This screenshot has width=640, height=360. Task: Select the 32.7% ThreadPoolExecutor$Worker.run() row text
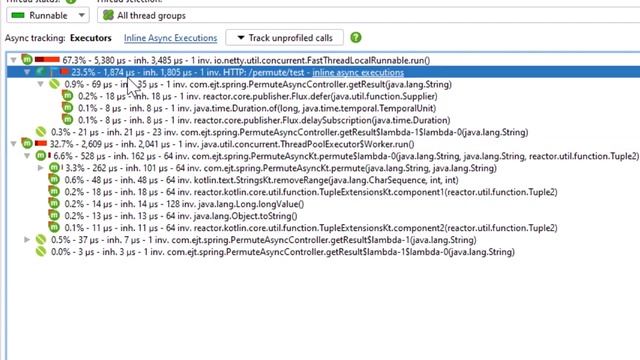pyautogui.click(x=232, y=144)
